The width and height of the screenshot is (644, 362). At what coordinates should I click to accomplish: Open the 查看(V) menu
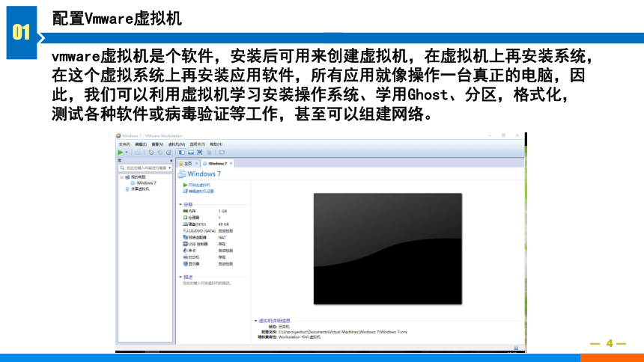pos(157,144)
